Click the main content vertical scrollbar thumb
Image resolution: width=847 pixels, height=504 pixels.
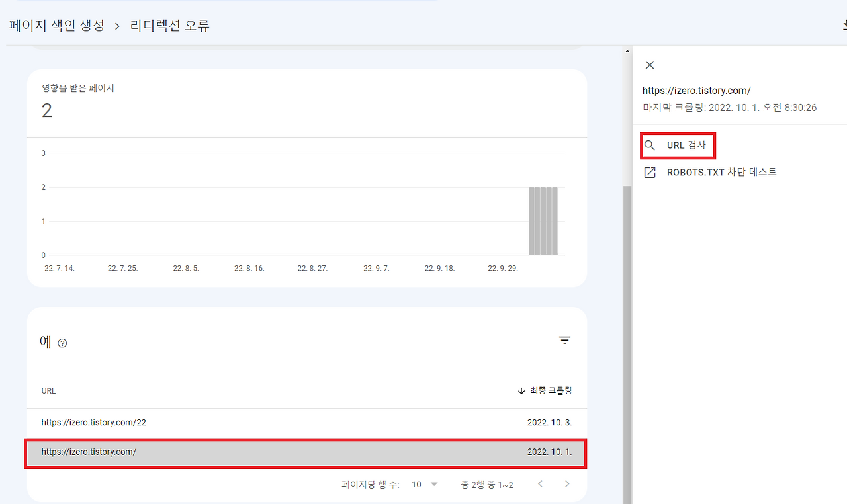(x=627, y=344)
